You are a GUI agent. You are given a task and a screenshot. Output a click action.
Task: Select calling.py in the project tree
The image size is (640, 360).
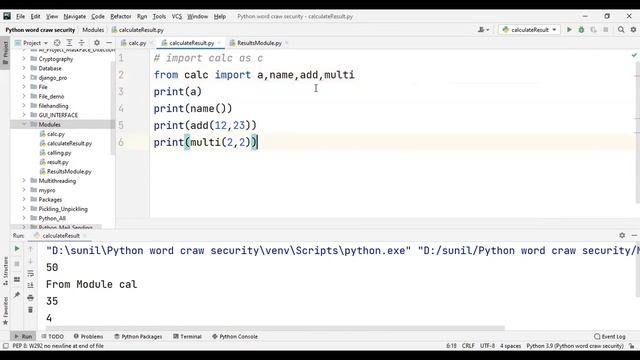(59, 153)
